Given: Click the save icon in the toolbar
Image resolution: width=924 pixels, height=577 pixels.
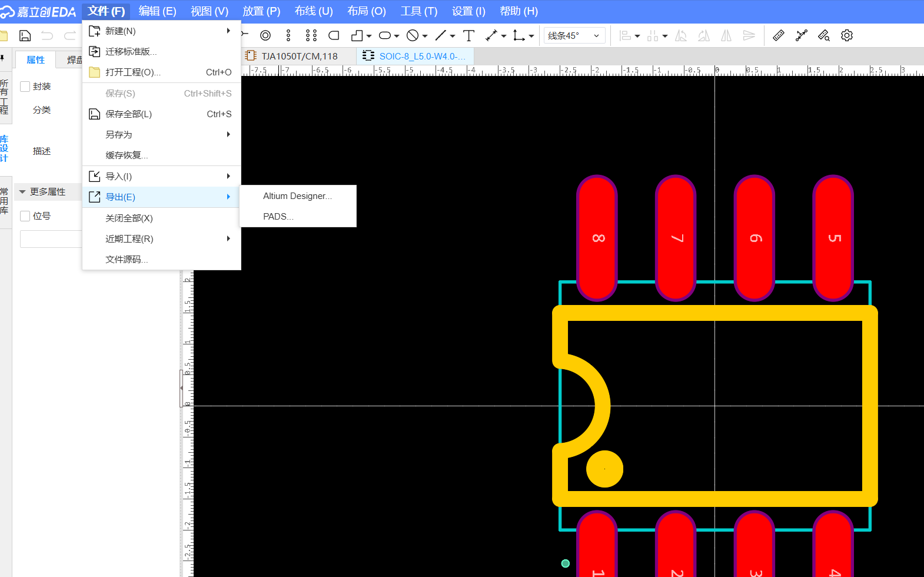Looking at the screenshot, I should coord(25,36).
